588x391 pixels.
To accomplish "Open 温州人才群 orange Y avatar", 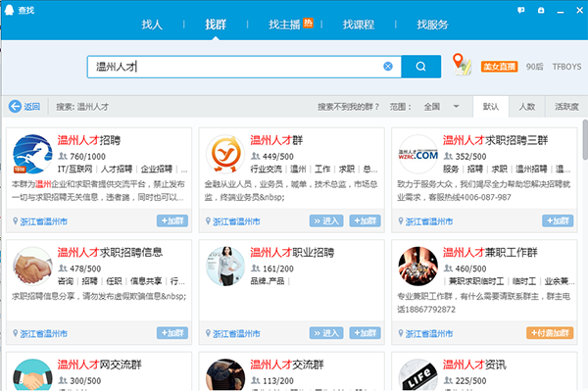I will [x=225, y=154].
